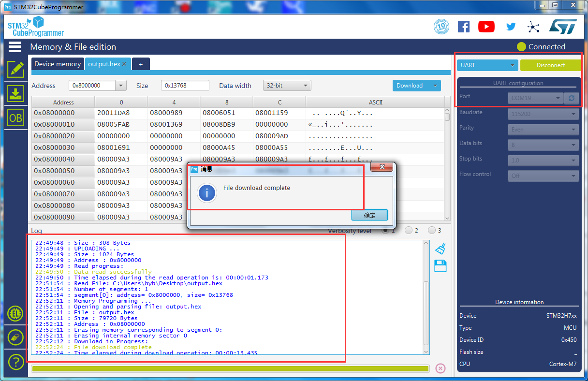
Task: Click the Cortex-M7 CPU value
Action: pyautogui.click(x=563, y=364)
